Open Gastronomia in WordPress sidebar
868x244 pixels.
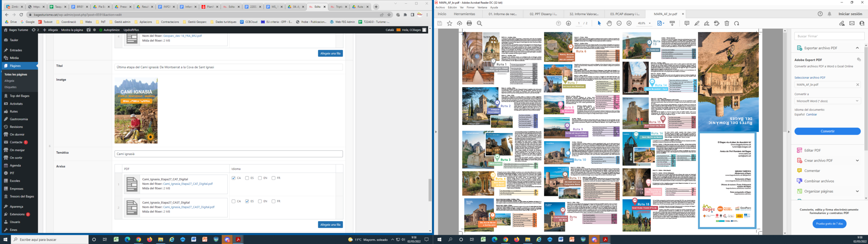pos(19,119)
